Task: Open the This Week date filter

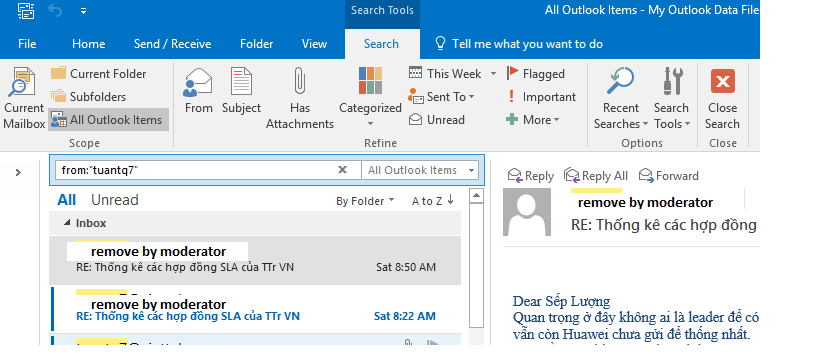Action: point(452,74)
